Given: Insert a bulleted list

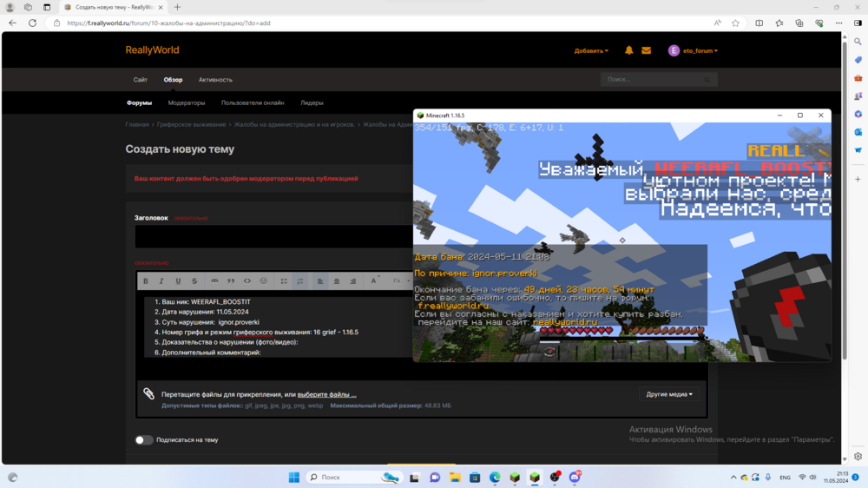Looking at the screenshot, I should [x=284, y=280].
